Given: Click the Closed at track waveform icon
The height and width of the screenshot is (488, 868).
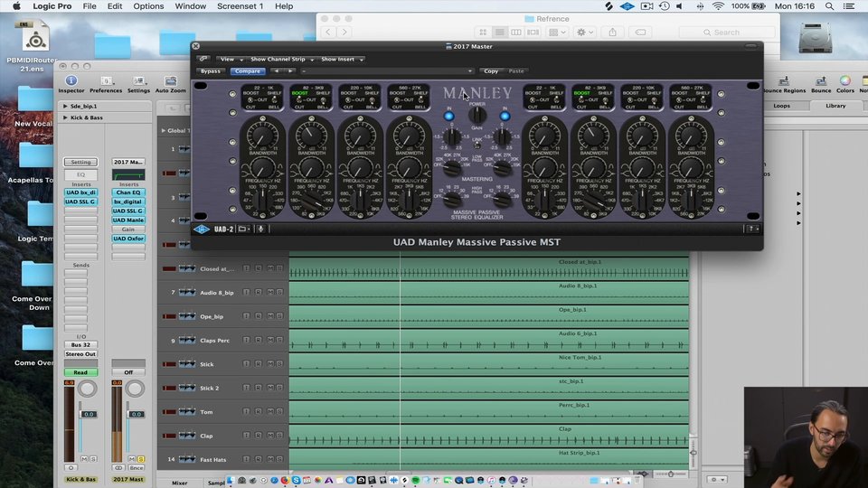Looking at the screenshot, I should coord(186,268).
